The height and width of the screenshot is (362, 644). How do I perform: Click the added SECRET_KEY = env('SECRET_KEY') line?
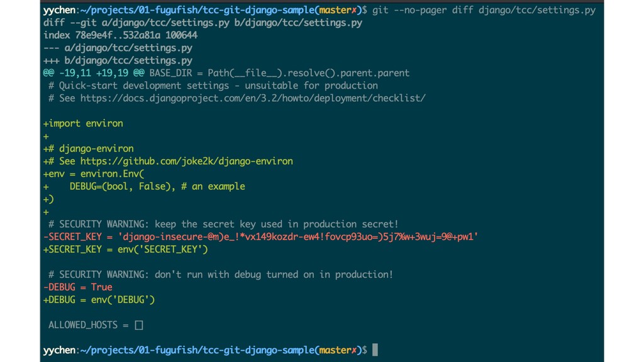pyautogui.click(x=126, y=250)
